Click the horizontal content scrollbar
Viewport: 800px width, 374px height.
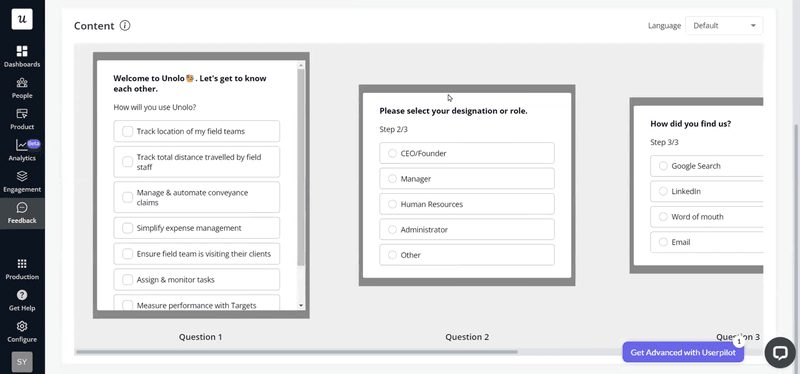(296, 352)
